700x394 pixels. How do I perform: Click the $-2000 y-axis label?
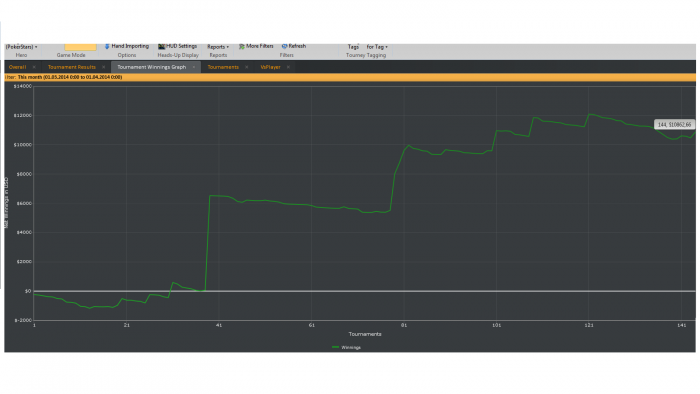(x=23, y=320)
